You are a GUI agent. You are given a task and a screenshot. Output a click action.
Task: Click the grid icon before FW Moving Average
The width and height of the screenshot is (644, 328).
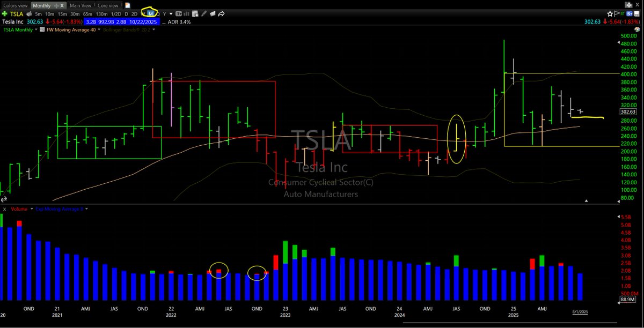coord(42,30)
